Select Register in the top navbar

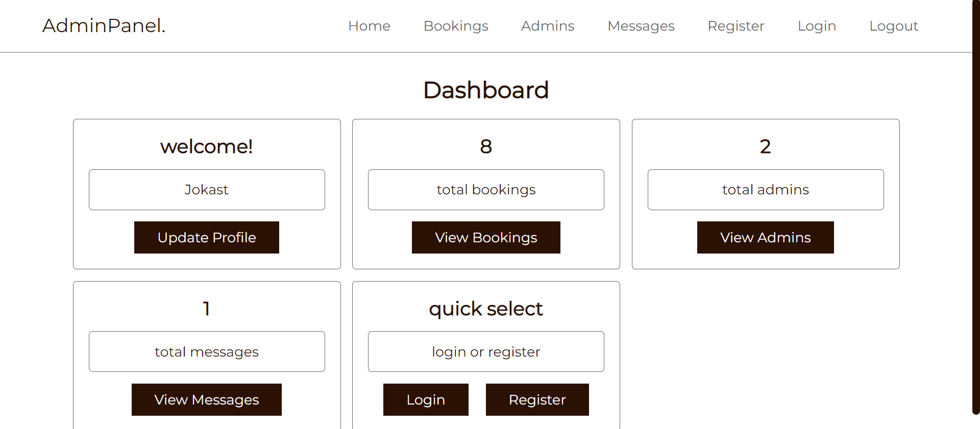tap(736, 26)
